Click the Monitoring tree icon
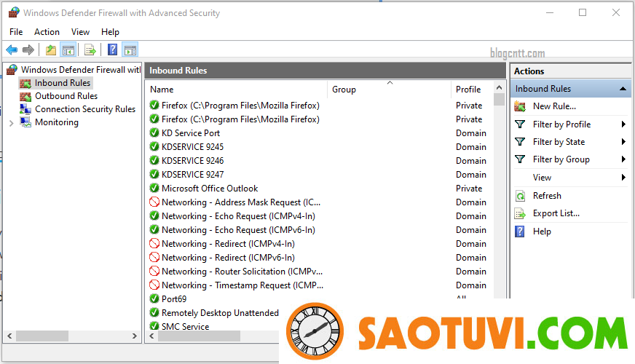The image size is (635, 364). 25,122
